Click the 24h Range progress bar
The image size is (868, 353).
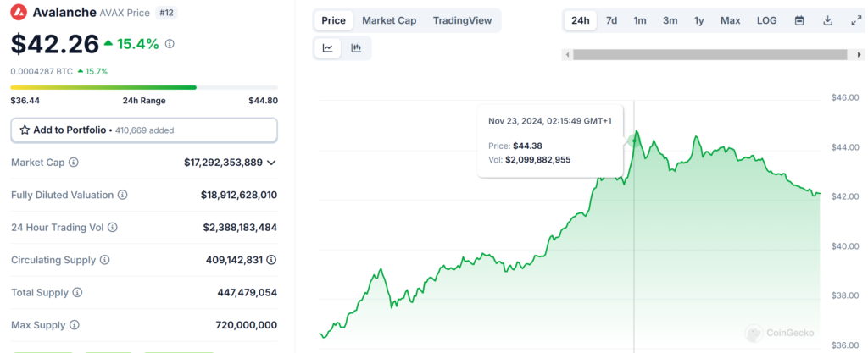(x=143, y=87)
